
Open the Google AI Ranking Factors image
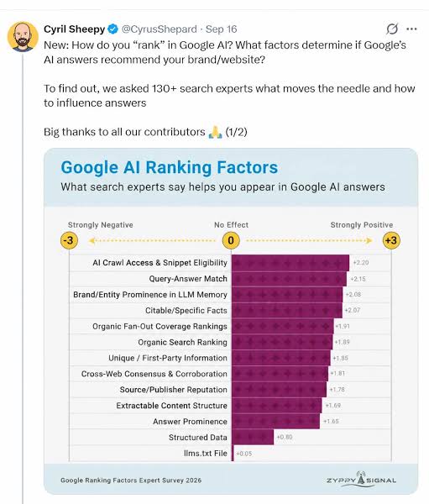[x=231, y=321]
